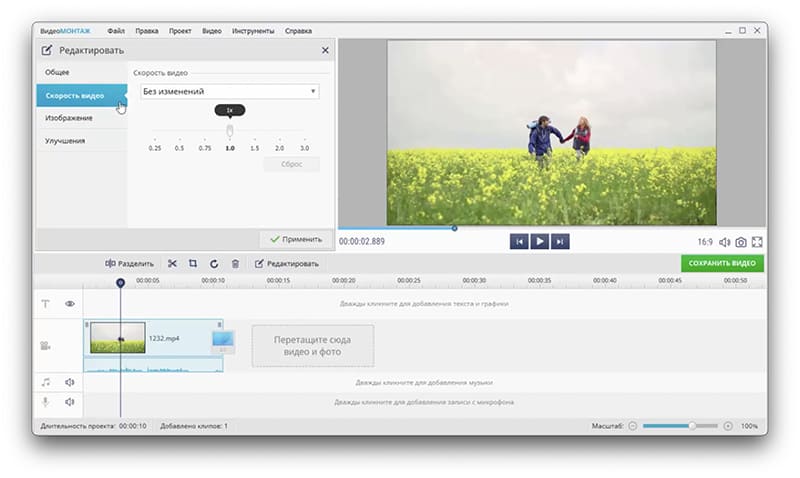Screen dimensions: 800x478
Task: Take a snapshot with the camera icon
Action: click(741, 242)
